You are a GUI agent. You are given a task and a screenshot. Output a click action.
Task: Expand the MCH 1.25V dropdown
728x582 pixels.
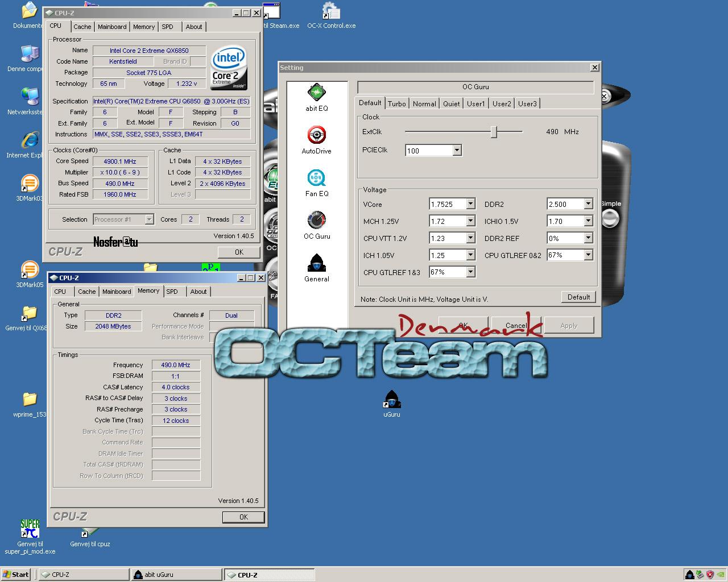tap(470, 221)
